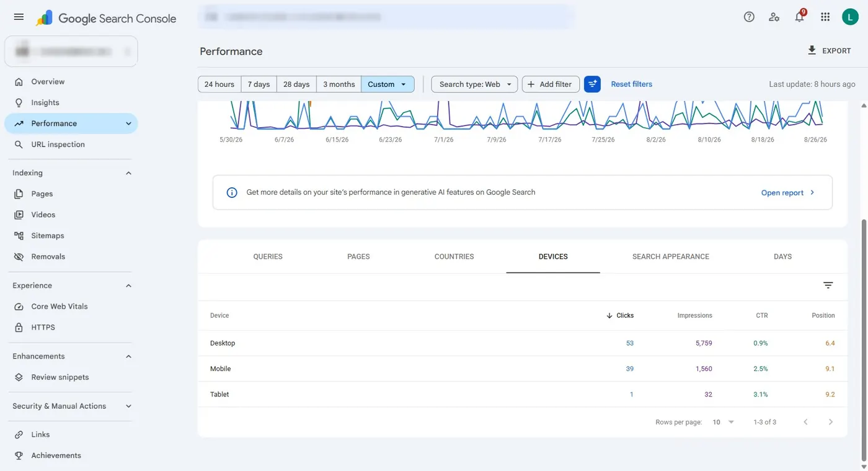The width and height of the screenshot is (868, 471).
Task: Open the Google apps grid
Action: (825, 17)
